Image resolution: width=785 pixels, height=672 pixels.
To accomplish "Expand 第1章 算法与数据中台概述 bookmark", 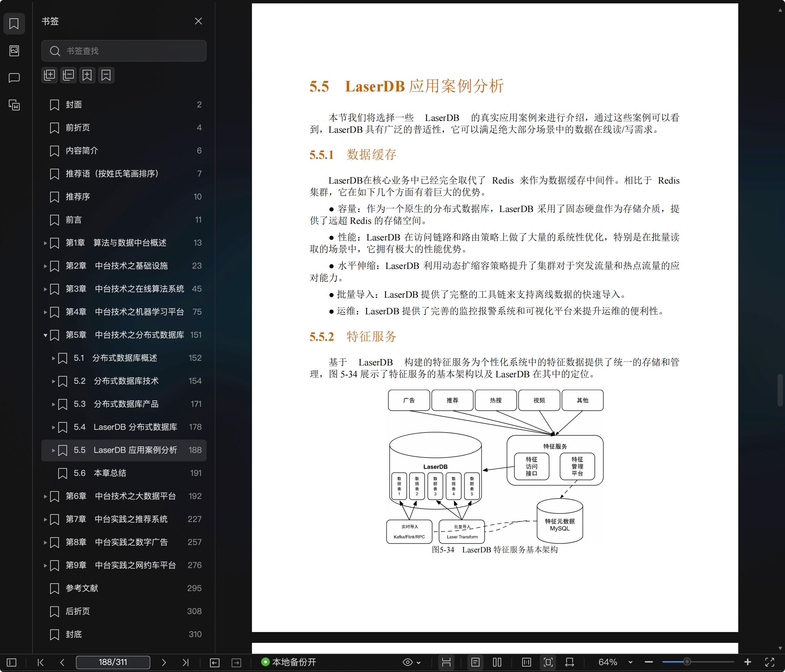I will coord(45,243).
